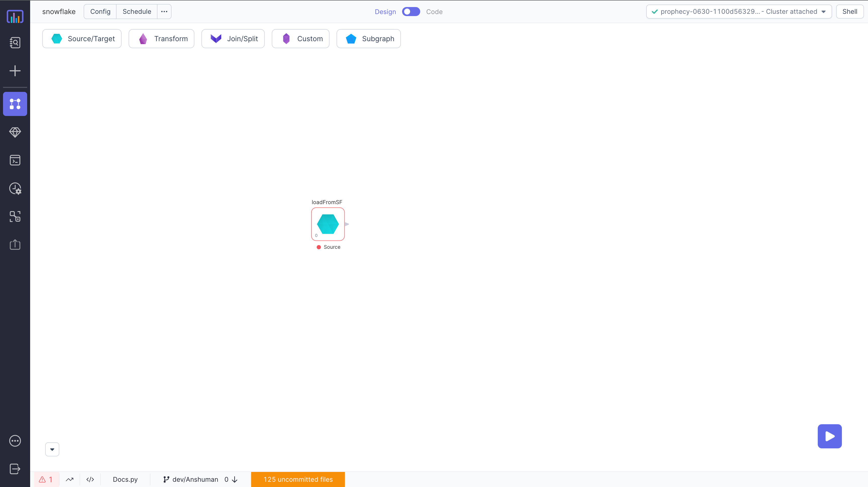Image resolution: width=868 pixels, height=487 pixels.
Task: Open the metadata search icon in sidebar
Action: click(x=15, y=42)
